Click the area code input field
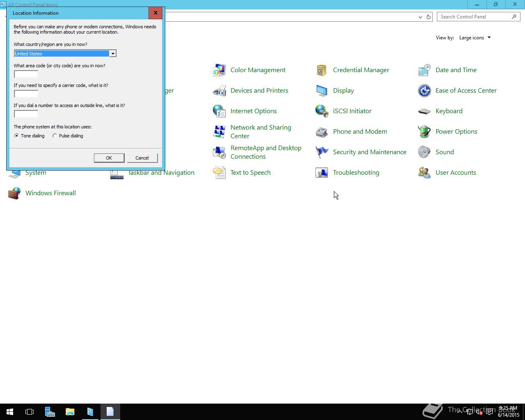This screenshot has height=420, width=525. (26, 74)
